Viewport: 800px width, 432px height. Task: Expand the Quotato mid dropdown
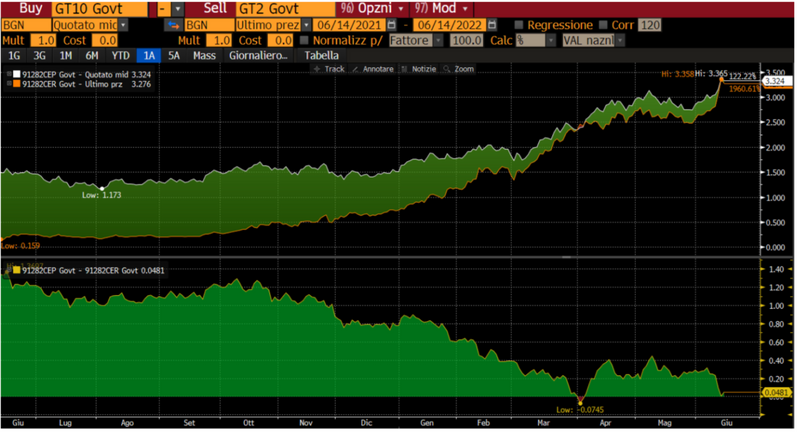pyautogui.click(x=123, y=25)
